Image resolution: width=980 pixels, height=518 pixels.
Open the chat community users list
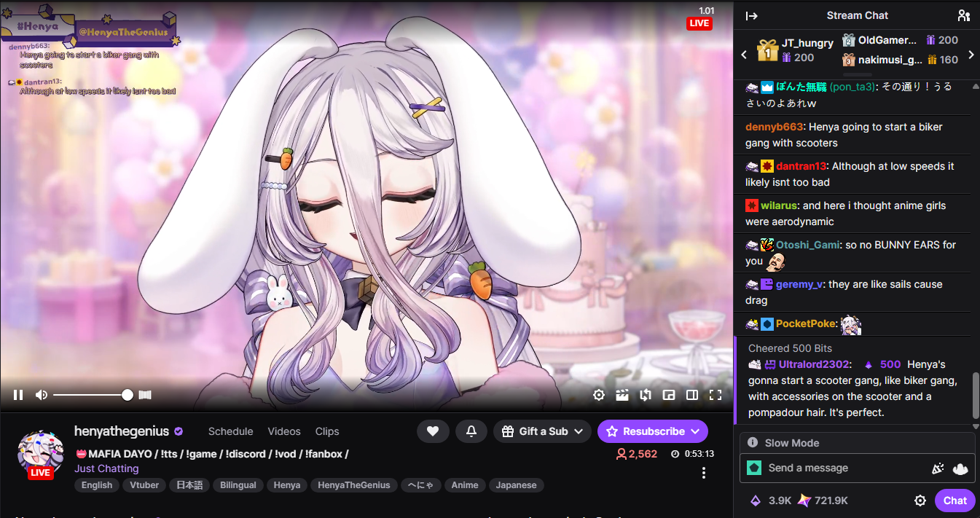[964, 15]
